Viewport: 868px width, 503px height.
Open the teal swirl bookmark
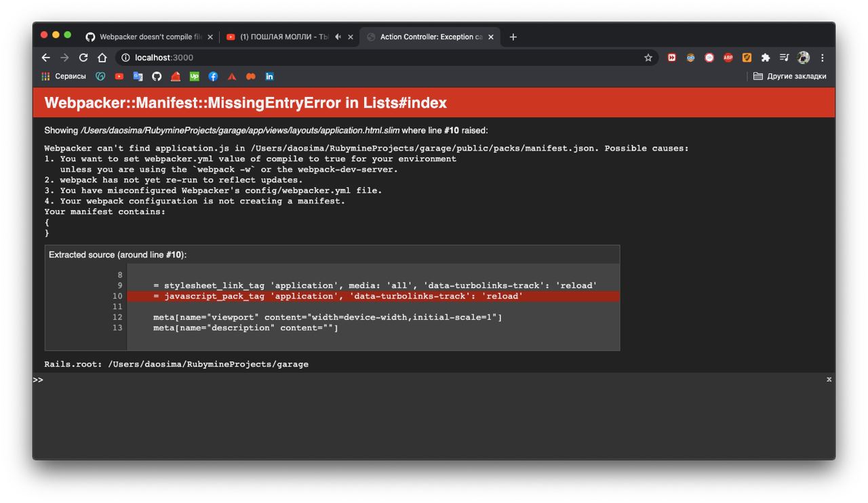click(100, 77)
